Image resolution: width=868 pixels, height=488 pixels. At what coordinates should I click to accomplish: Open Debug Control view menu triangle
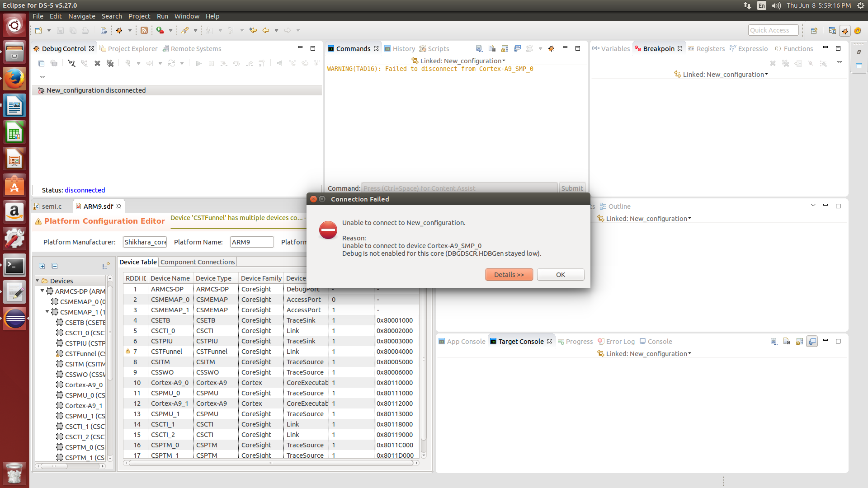pyautogui.click(x=42, y=77)
